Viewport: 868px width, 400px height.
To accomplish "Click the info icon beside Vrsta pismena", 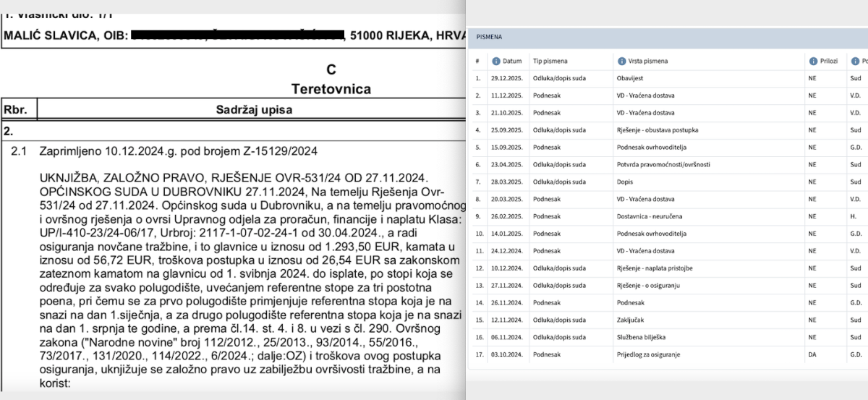I will click(622, 61).
